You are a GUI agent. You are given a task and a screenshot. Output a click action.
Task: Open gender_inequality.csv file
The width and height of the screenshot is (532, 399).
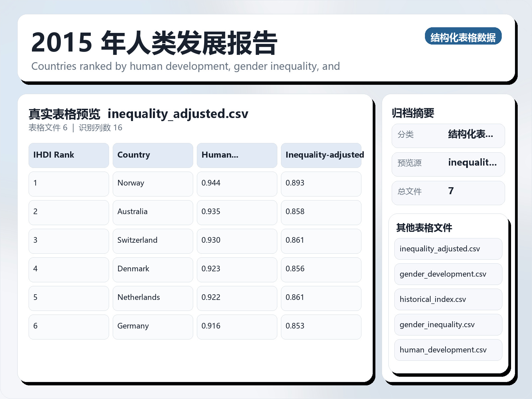[x=448, y=325]
